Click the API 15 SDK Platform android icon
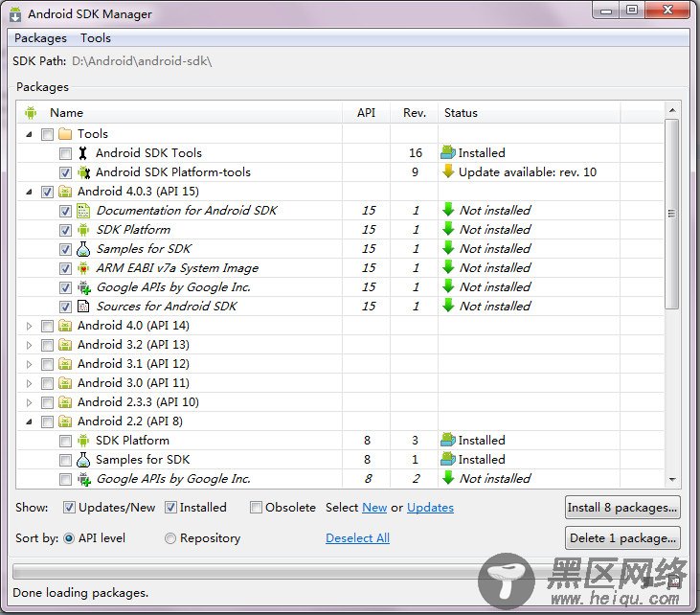700x615 pixels. click(x=83, y=230)
